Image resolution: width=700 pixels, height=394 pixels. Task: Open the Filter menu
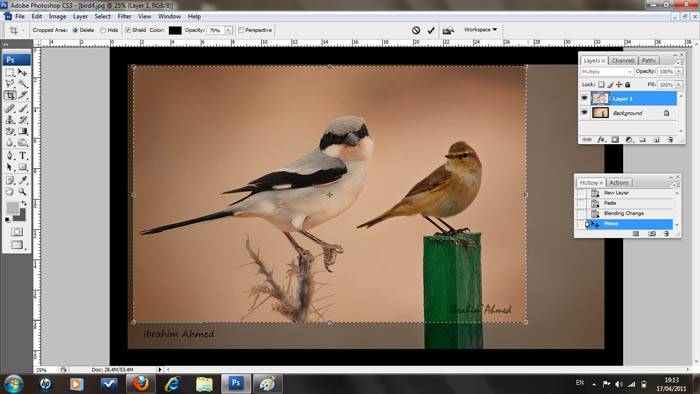click(x=124, y=16)
